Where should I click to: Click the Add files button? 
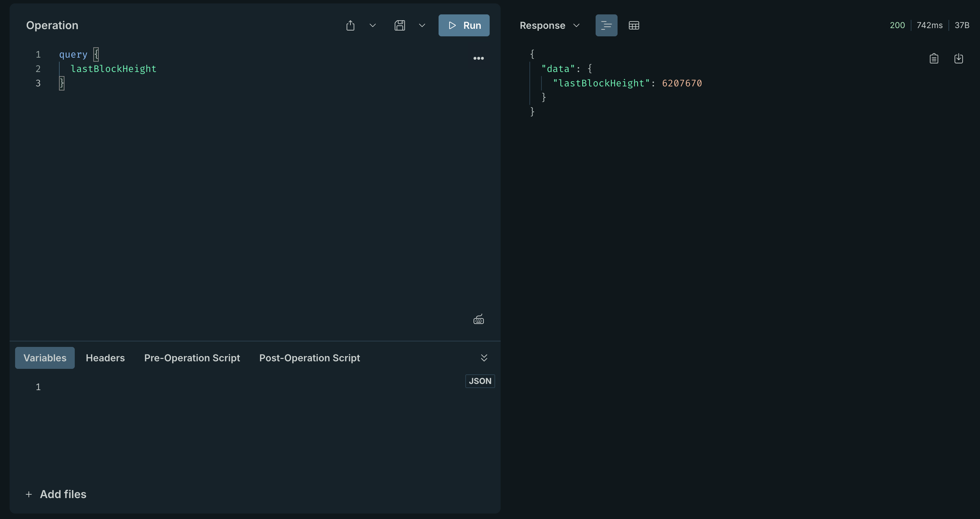coord(63,494)
